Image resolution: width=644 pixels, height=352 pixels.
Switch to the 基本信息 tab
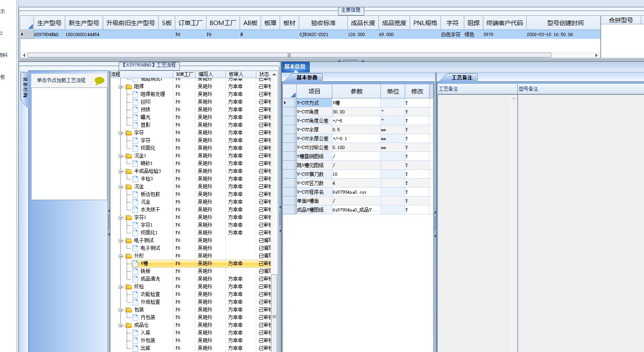[295, 67]
